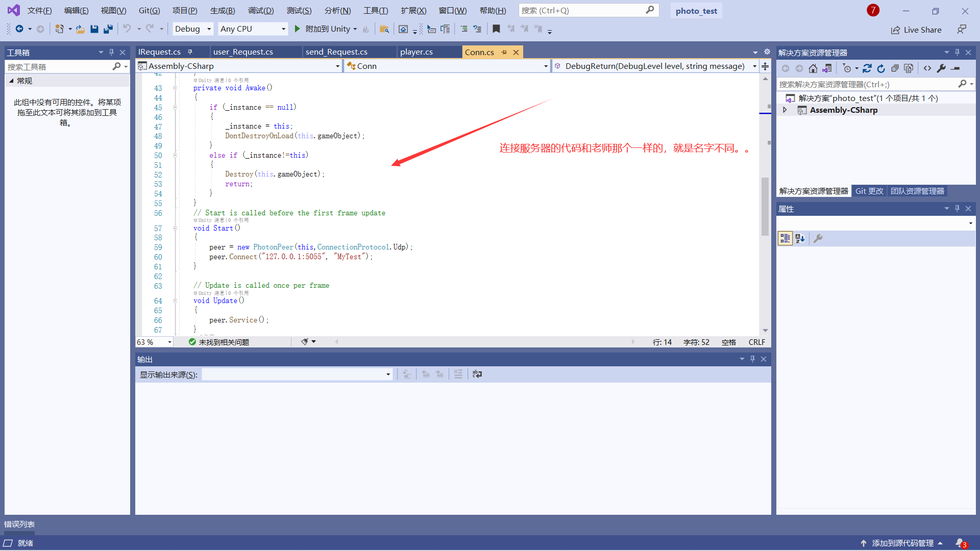Toggle pin on IRequest.cs tab
This screenshot has width=980, height=551.
tap(190, 52)
